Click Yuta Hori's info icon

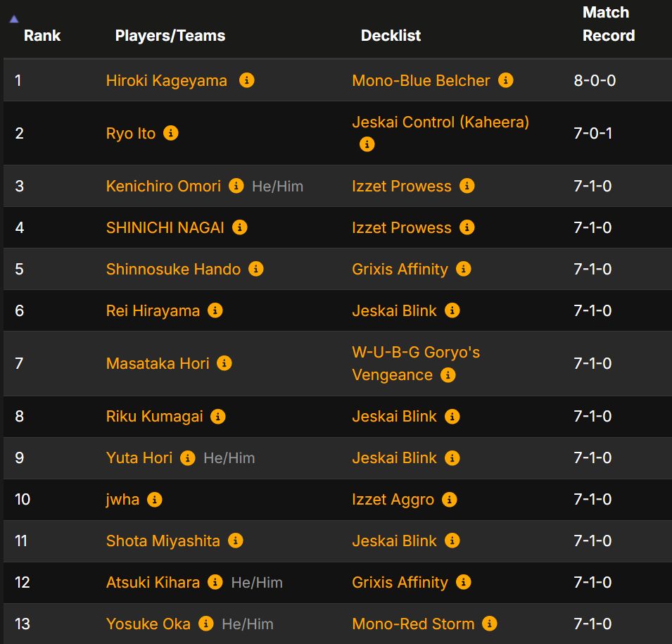coord(187,458)
